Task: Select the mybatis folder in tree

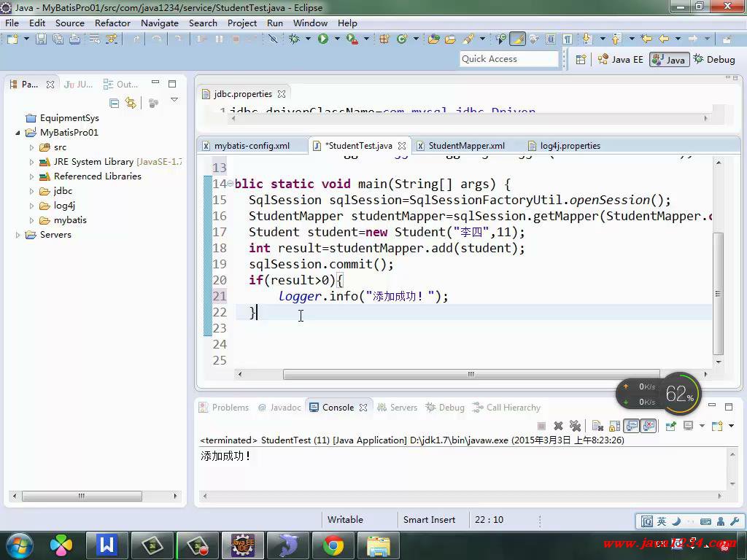Action: pyautogui.click(x=63, y=220)
